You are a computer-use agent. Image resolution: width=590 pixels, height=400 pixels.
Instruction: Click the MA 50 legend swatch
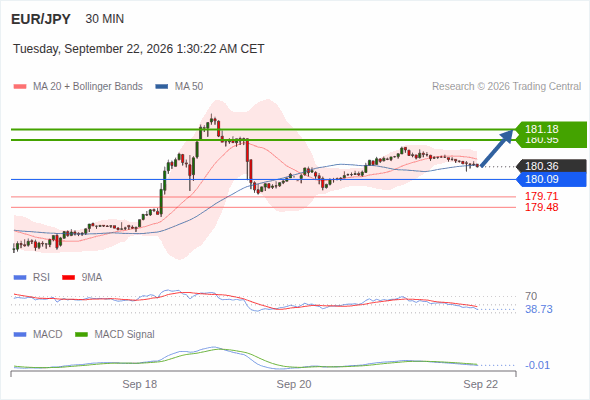(162, 87)
